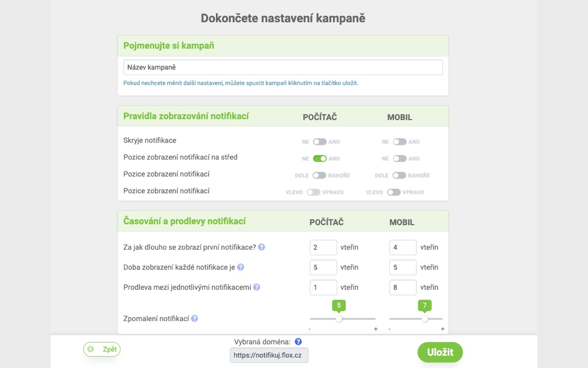Open help icon for first notification delay

(x=262, y=247)
